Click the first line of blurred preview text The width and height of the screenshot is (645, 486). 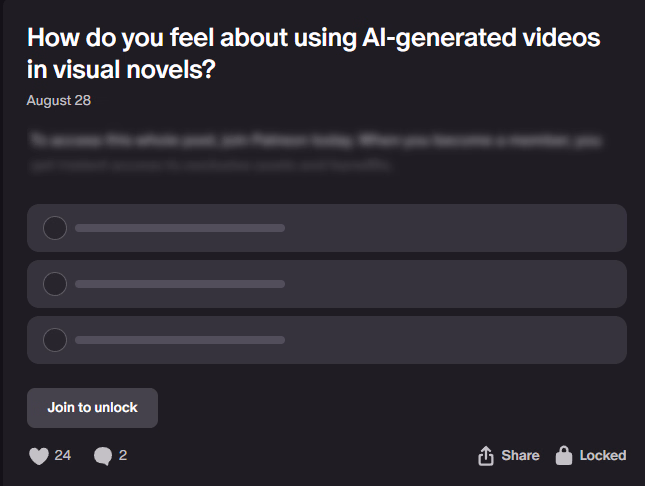pyautogui.click(x=314, y=142)
